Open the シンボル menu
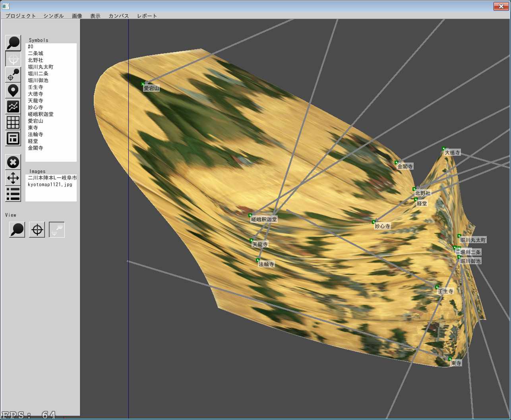This screenshot has height=420, width=511. click(54, 16)
